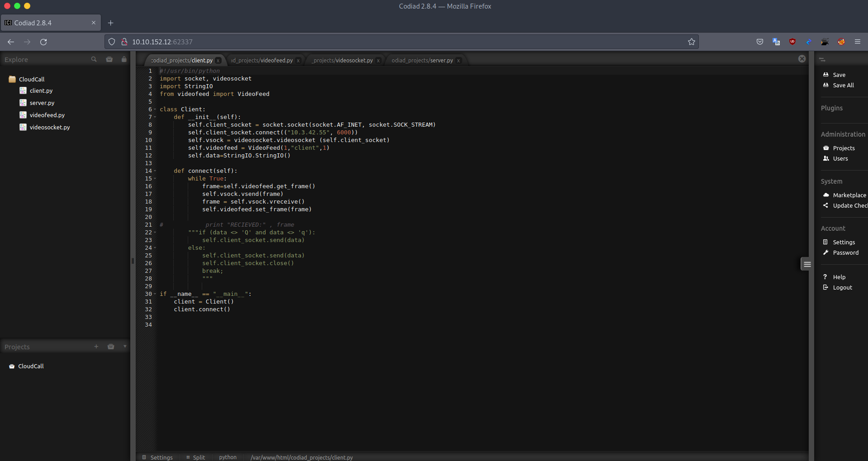Click the right sidebar handle with three lines

pos(806,264)
